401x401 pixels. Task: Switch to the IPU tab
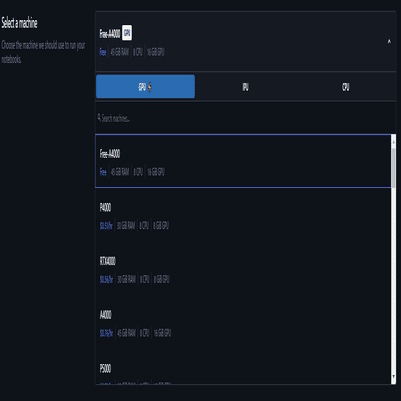pyautogui.click(x=245, y=87)
